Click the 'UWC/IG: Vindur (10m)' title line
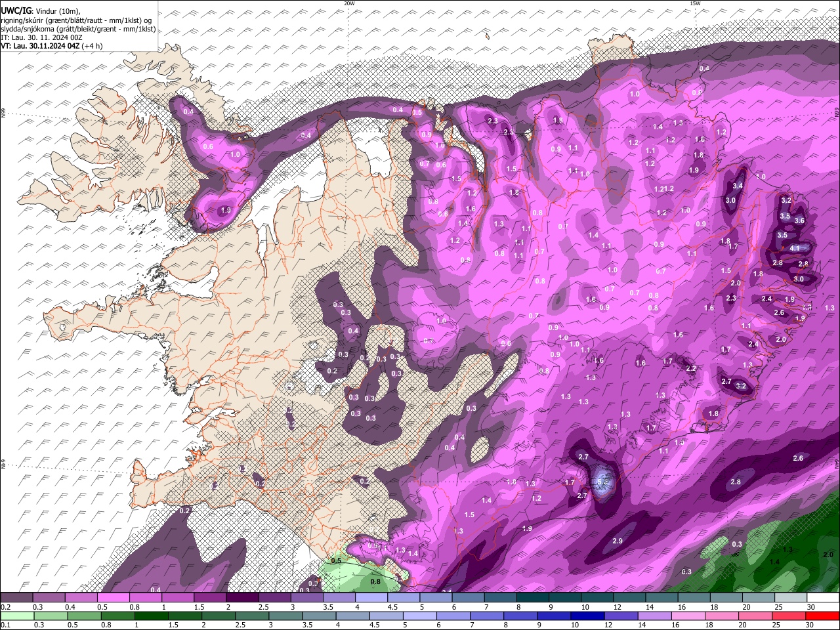 [x=40, y=11]
